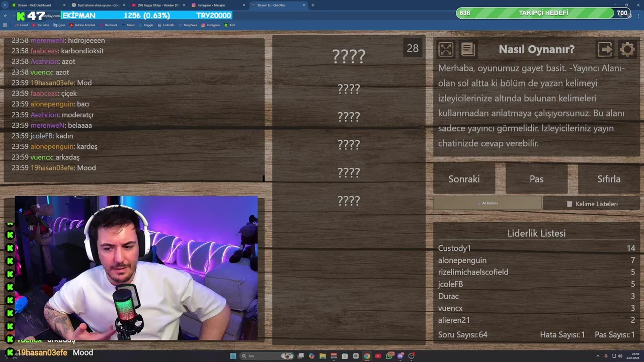Viewport: 644px width, 362px height.
Task: Open the Windows Start menu
Action: pyautogui.click(x=233, y=356)
